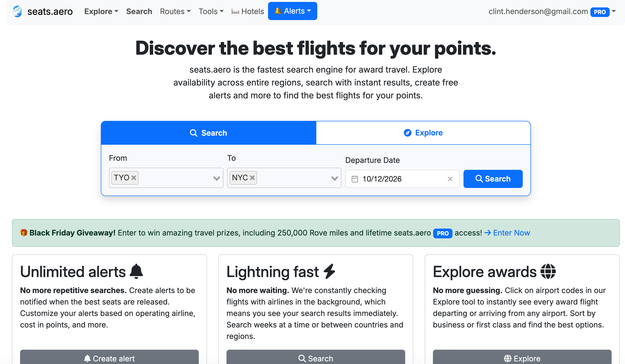Click the bell icon on the Alerts button

pyautogui.click(x=278, y=11)
